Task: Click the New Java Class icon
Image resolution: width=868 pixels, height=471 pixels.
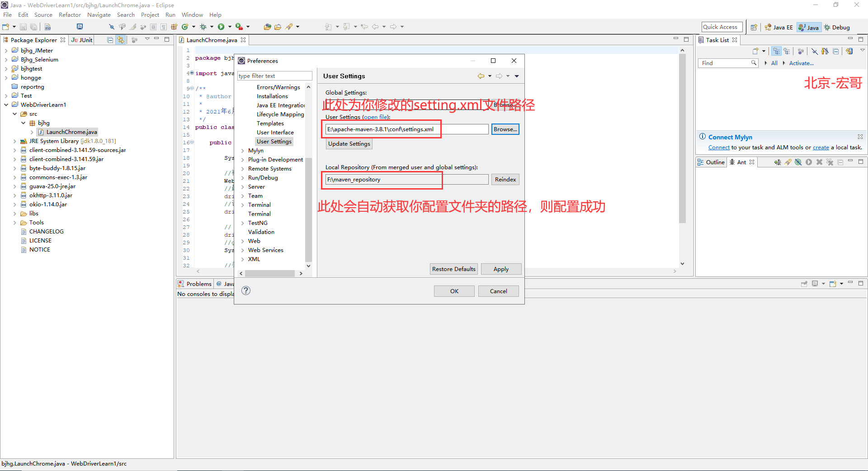Action: pos(185,27)
